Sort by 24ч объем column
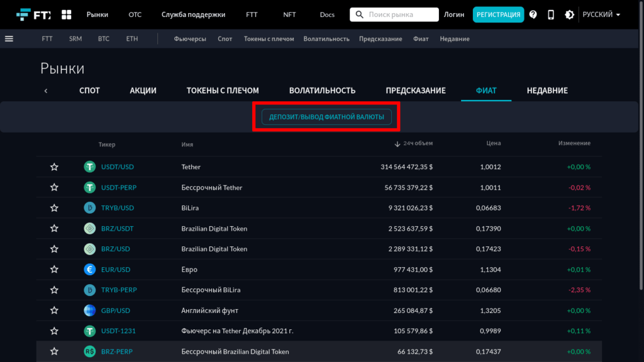 point(414,144)
